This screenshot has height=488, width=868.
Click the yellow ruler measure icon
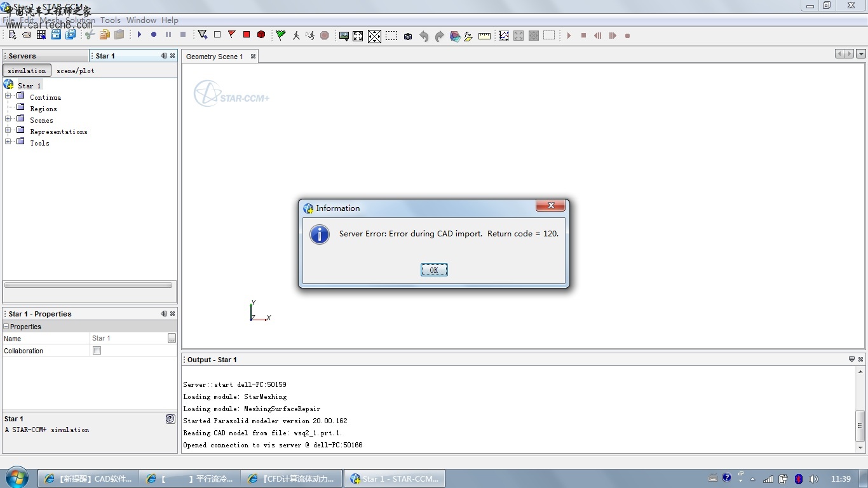point(484,36)
